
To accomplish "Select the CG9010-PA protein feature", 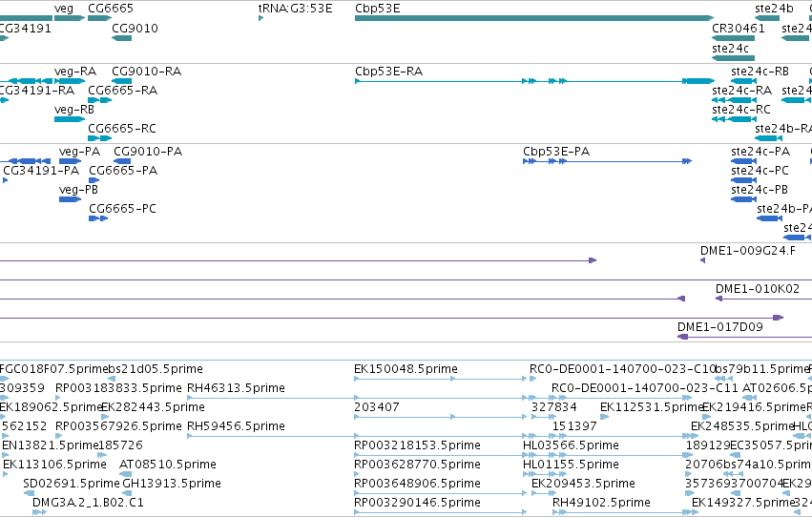I will point(122,161).
